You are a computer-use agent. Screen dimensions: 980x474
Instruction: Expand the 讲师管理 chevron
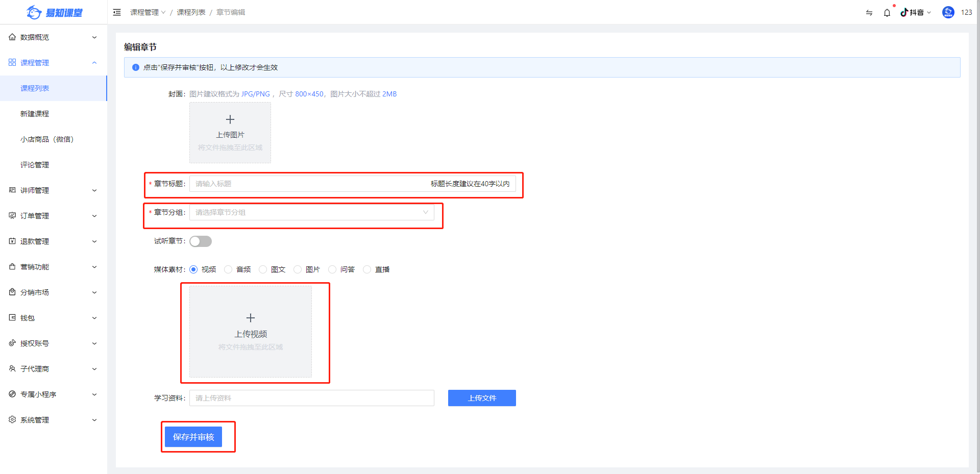tap(94, 190)
